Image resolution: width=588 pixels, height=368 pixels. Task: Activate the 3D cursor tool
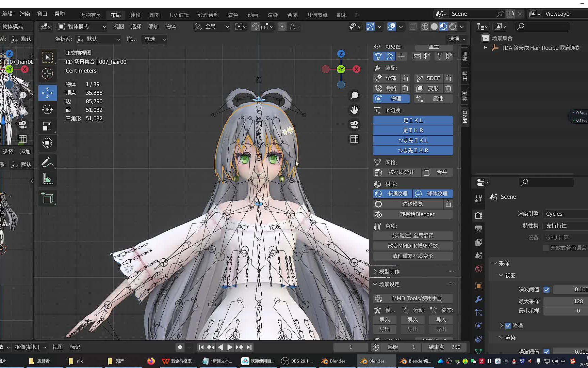[47, 74]
